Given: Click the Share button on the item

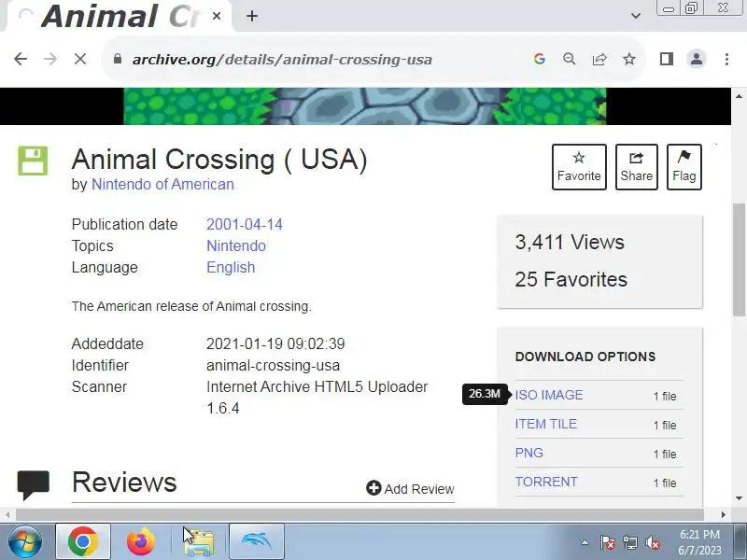Looking at the screenshot, I should coord(637,167).
